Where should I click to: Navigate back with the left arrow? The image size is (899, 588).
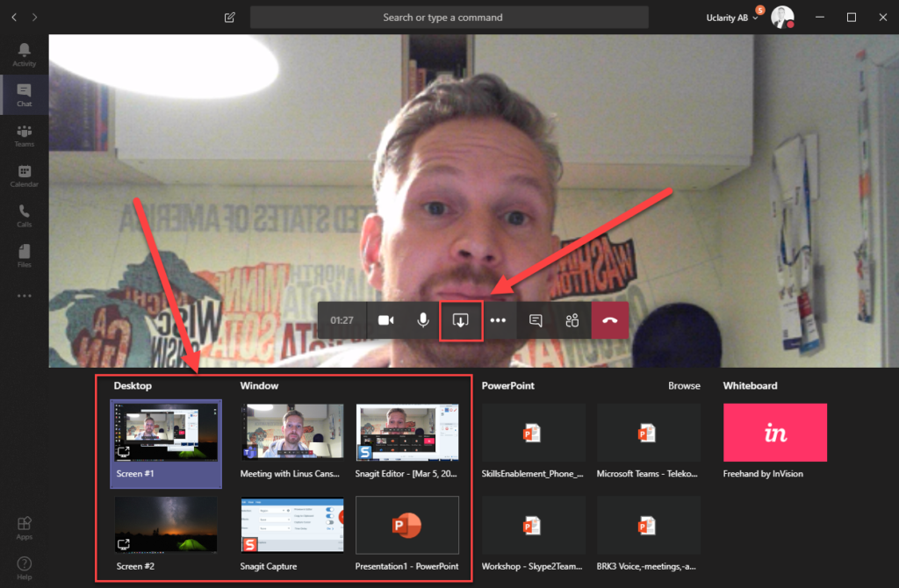click(x=14, y=18)
